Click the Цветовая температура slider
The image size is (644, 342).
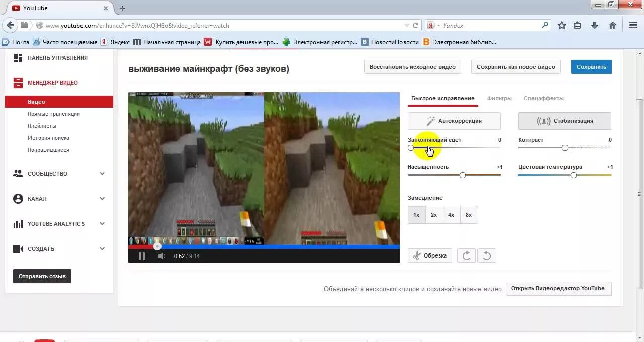pyautogui.click(x=565, y=175)
